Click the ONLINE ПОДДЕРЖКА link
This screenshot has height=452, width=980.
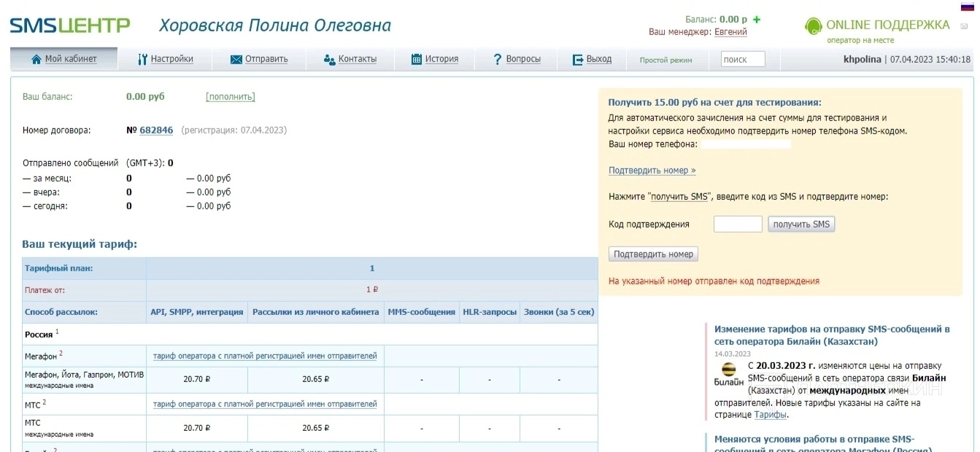click(x=887, y=26)
